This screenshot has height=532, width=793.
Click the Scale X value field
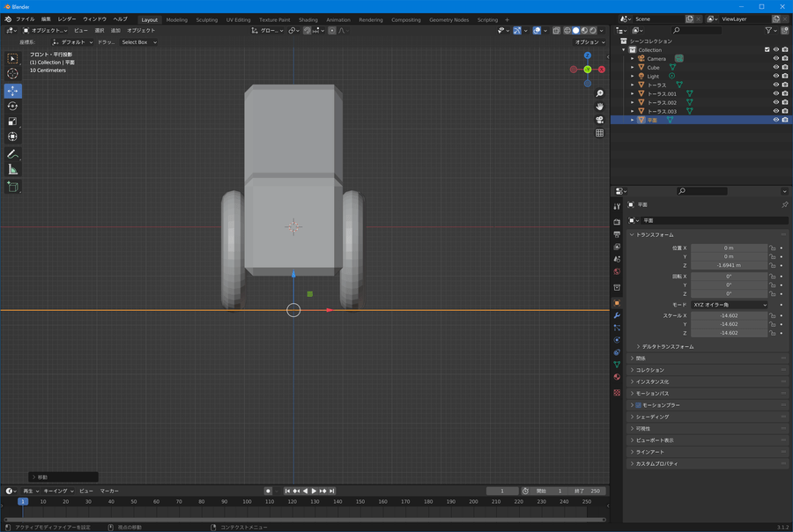pyautogui.click(x=729, y=315)
